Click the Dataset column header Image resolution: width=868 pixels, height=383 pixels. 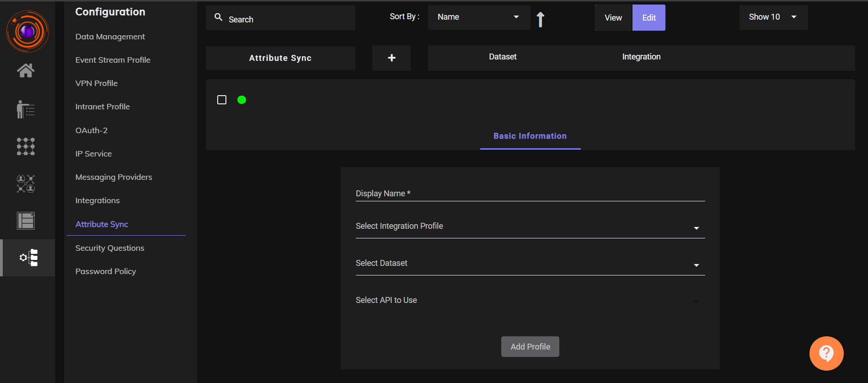503,57
